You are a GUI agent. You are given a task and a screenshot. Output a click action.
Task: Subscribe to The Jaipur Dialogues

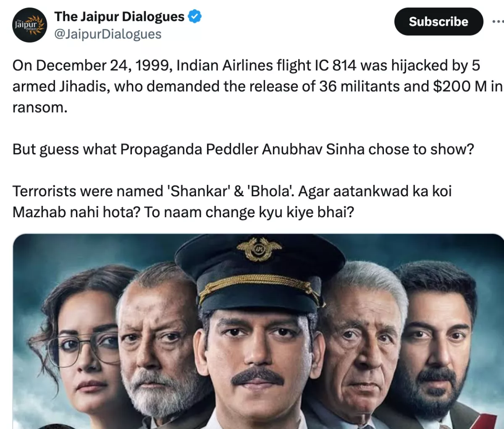click(x=438, y=21)
